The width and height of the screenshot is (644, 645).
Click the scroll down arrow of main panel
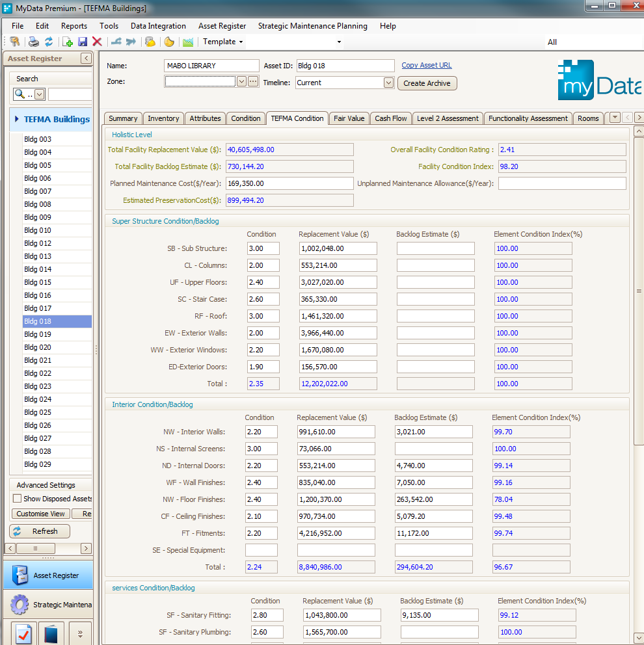pyautogui.click(x=639, y=637)
